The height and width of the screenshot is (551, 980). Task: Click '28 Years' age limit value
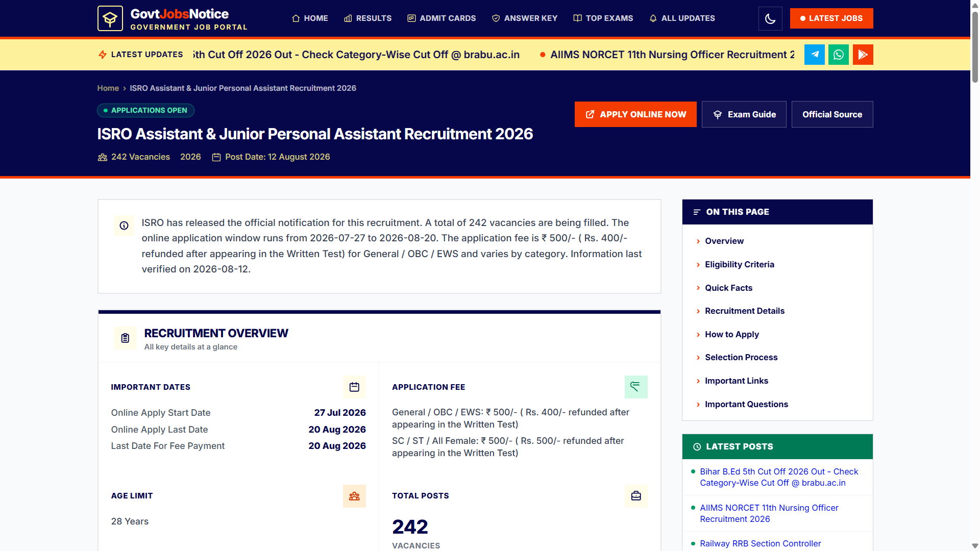click(x=130, y=521)
